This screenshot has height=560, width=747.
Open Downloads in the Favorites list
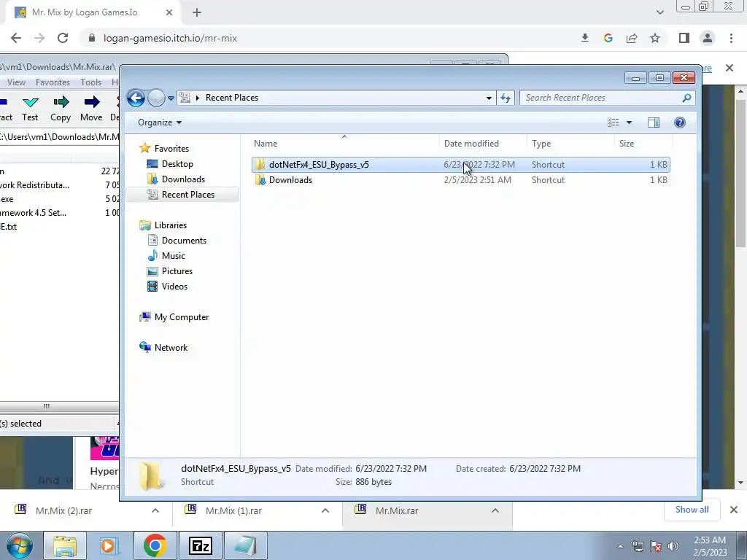[183, 179]
